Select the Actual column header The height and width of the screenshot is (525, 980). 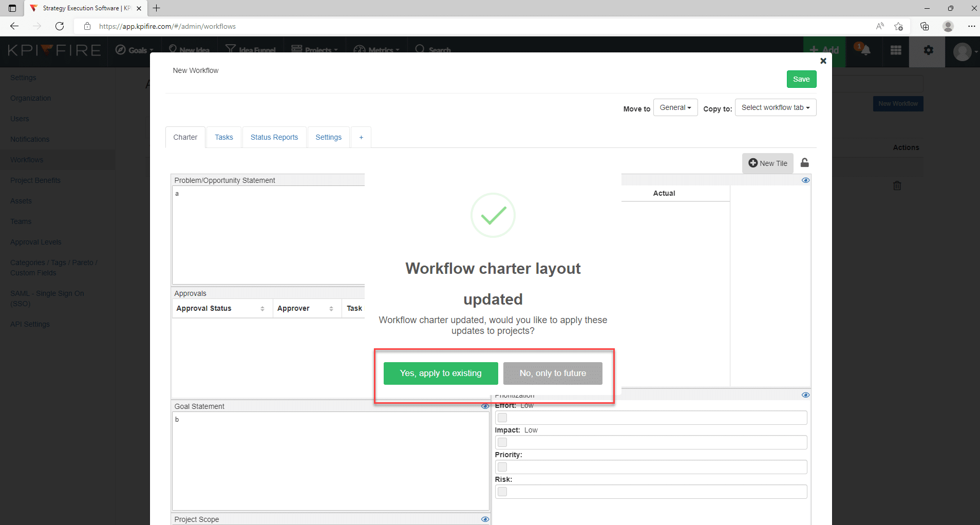[x=664, y=193]
